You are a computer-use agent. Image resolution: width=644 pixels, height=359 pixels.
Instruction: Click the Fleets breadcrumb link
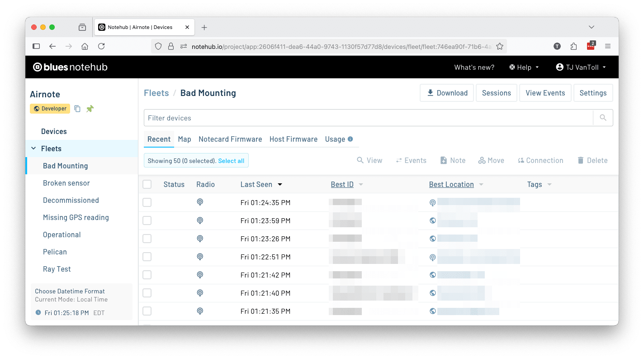tap(156, 93)
